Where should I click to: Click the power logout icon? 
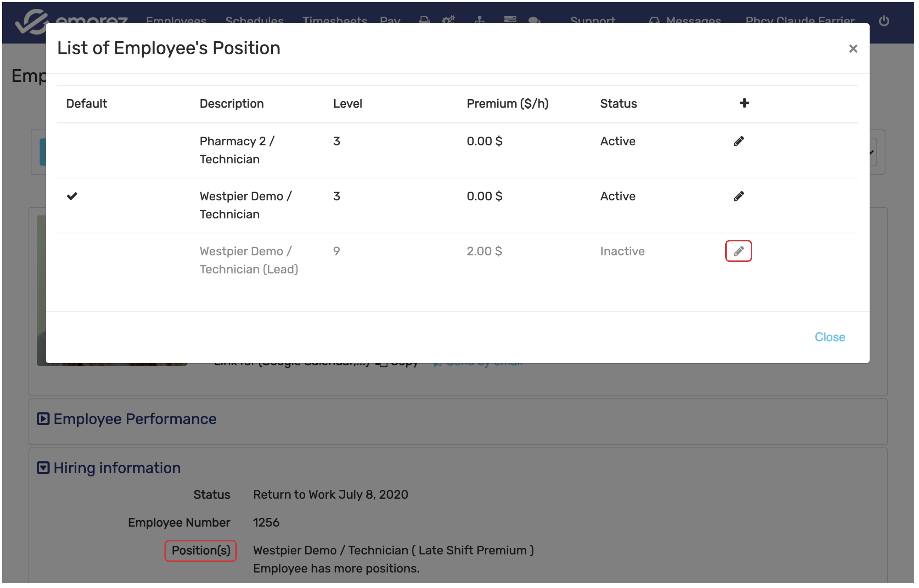point(884,20)
